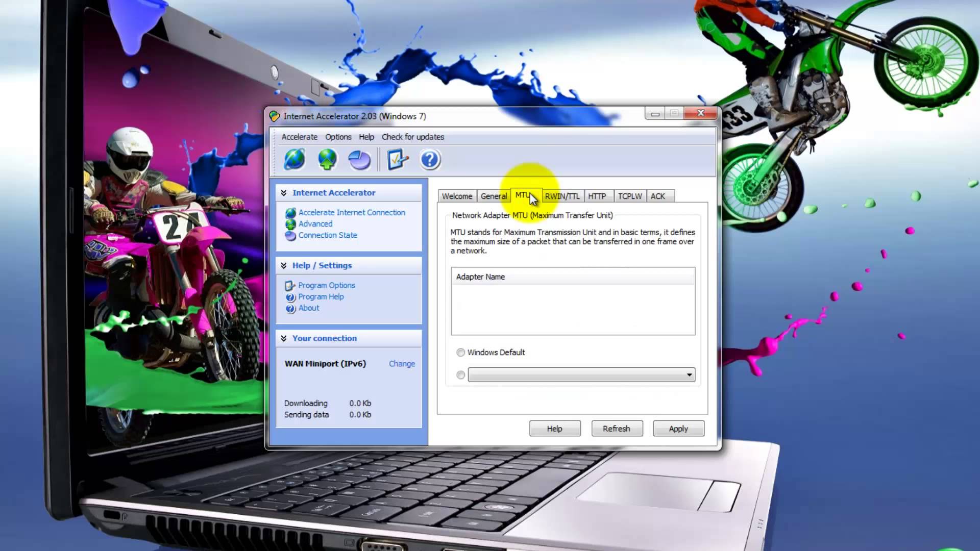
Task: Switch to the Welcome tab
Action: (x=457, y=196)
